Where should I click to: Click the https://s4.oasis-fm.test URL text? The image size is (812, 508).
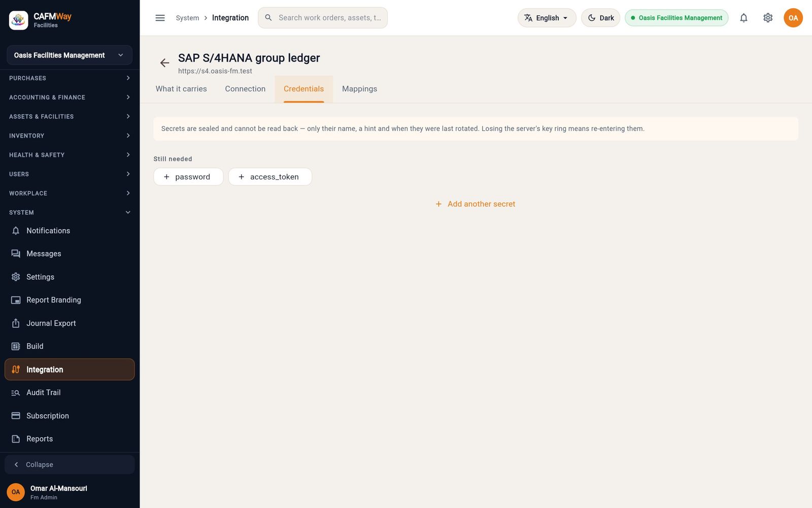click(215, 71)
